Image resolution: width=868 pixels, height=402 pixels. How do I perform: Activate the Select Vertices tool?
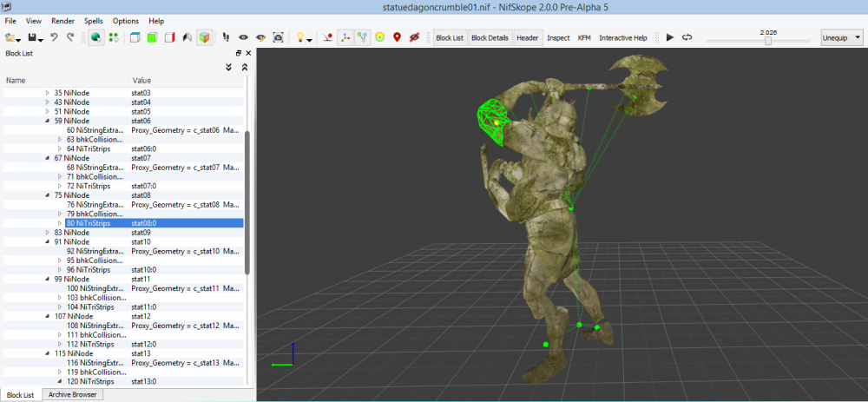(x=114, y=37)
